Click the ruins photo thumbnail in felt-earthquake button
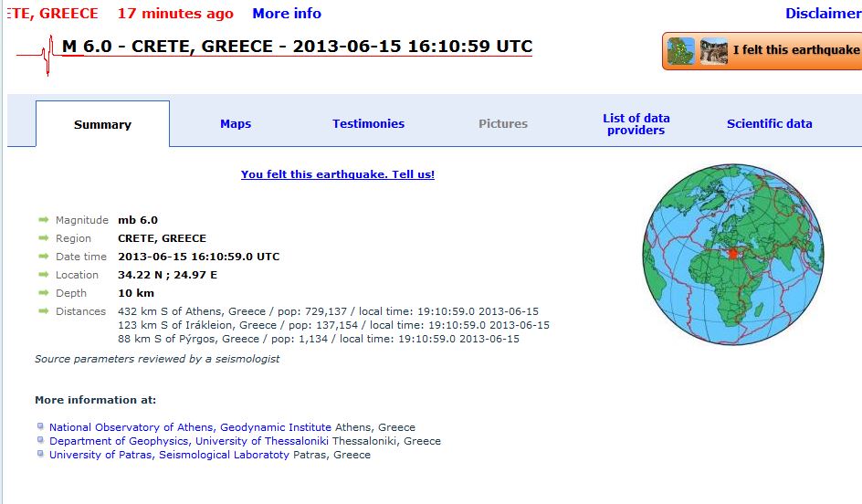Viewport: 862px width, 504px height. [713, 51]
